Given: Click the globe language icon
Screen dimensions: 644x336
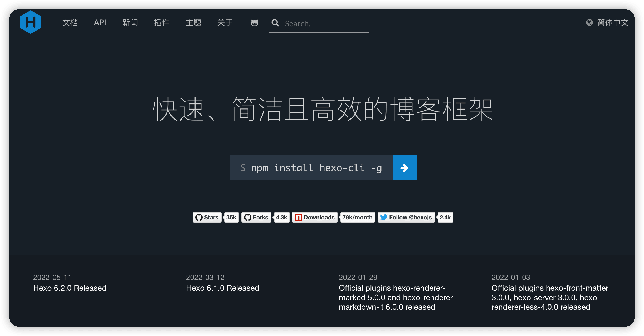Looking at the screenshot, I should (x=589, y=23).
